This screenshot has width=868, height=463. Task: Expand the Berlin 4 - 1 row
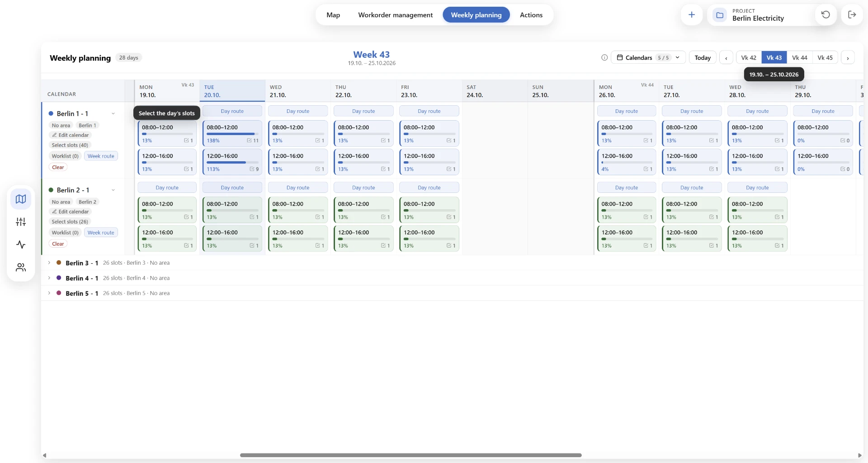point(49,278)
